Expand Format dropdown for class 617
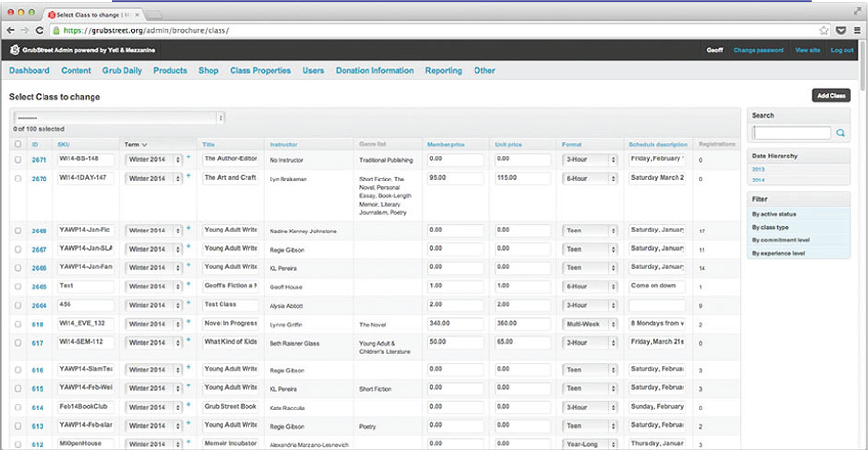Screen dimensions: 868x450 coord(590,343)
